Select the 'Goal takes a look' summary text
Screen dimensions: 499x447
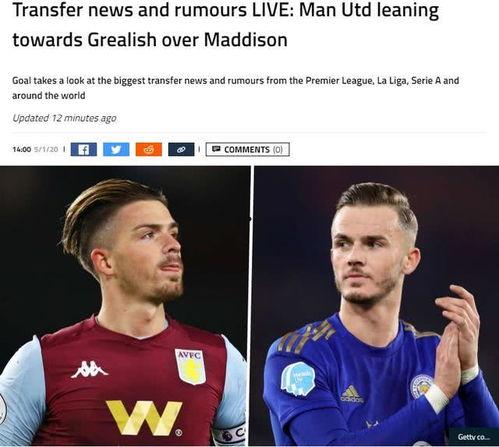236,88
